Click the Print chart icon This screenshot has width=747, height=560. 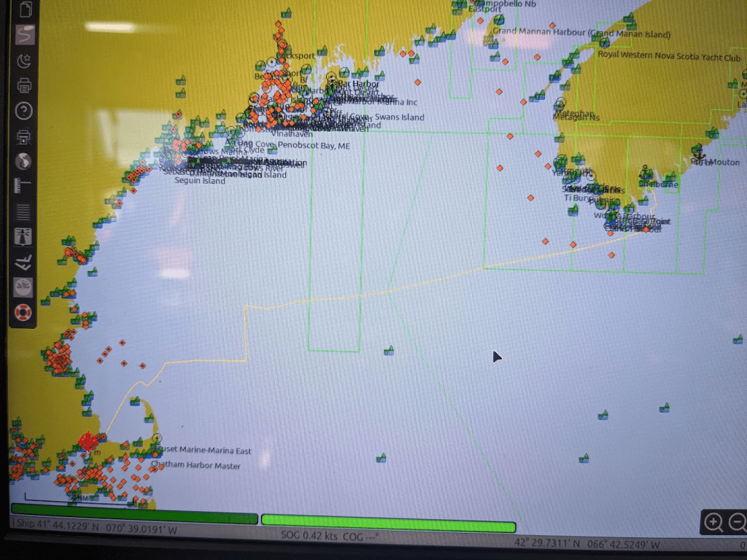tap(24, 86)
